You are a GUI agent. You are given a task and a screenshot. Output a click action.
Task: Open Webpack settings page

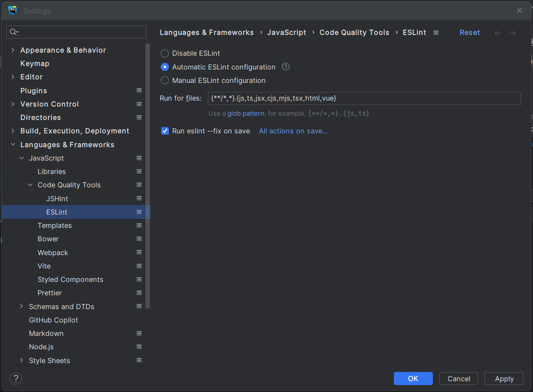tap(53, 253)
